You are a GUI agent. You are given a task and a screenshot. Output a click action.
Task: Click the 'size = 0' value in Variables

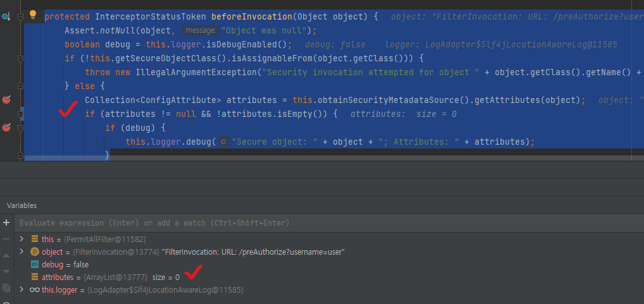[x=166, y=277]
